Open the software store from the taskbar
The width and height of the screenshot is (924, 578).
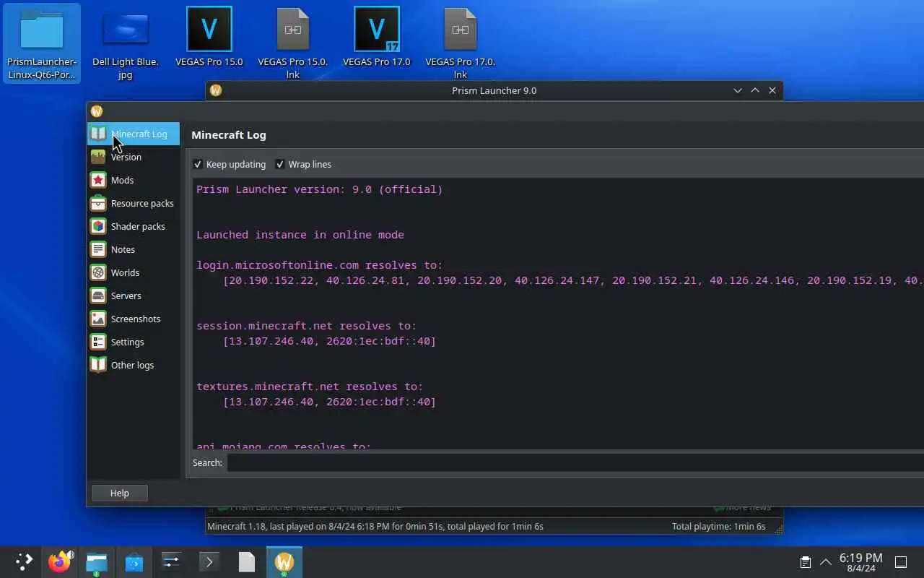click(x=134, y=561)
